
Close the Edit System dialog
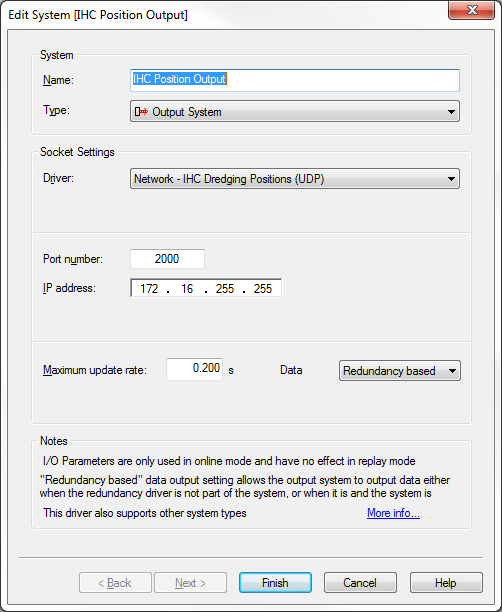pos(472,10)
